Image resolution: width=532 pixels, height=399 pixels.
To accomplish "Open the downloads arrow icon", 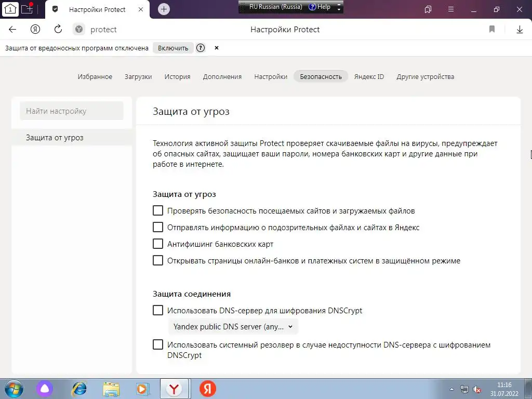I will [520, 30].
